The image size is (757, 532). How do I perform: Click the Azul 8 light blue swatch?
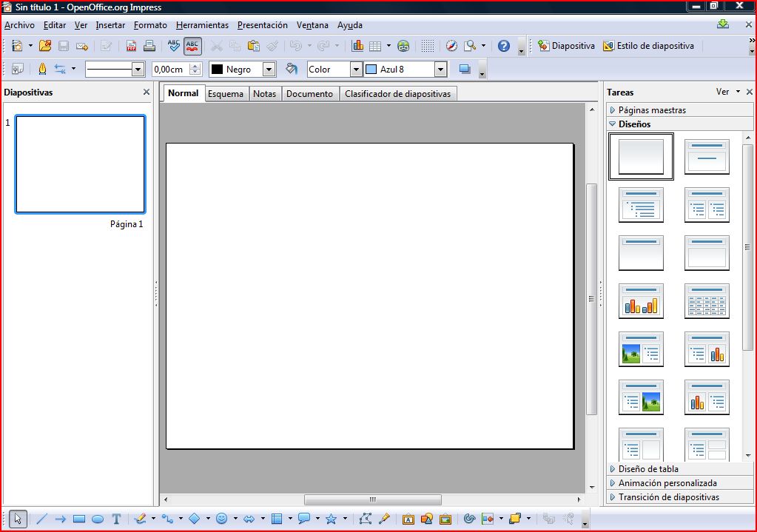point(371,70)
